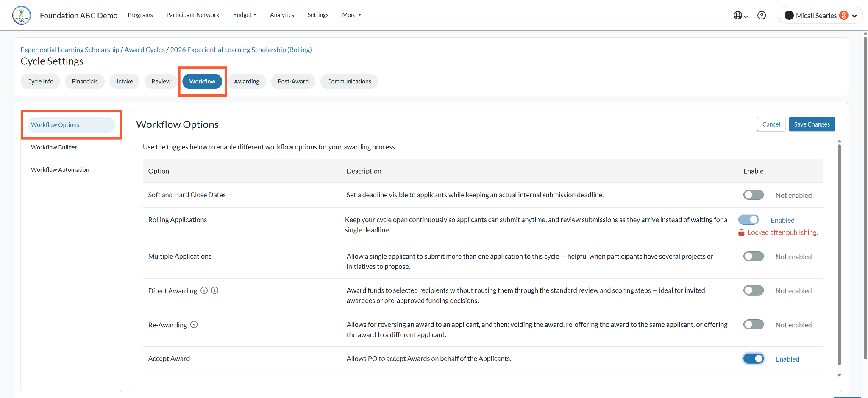Click the Soft and Hard Close Dates label
Viewport: 868px width, 398px height.
click(187, 195)
